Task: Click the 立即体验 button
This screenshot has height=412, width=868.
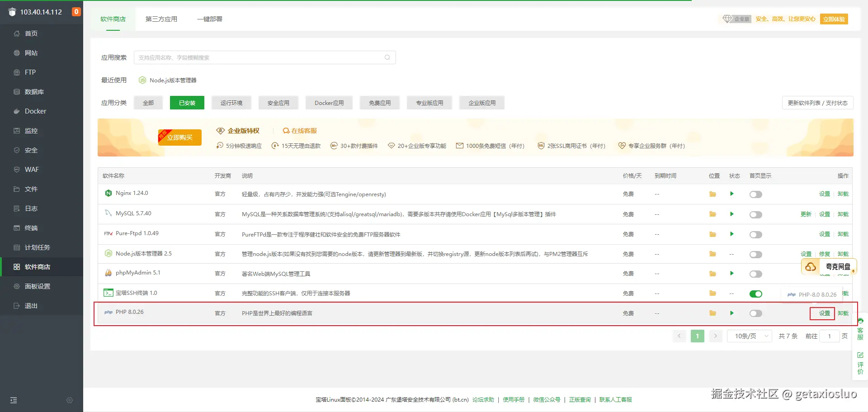Action: 834,19
